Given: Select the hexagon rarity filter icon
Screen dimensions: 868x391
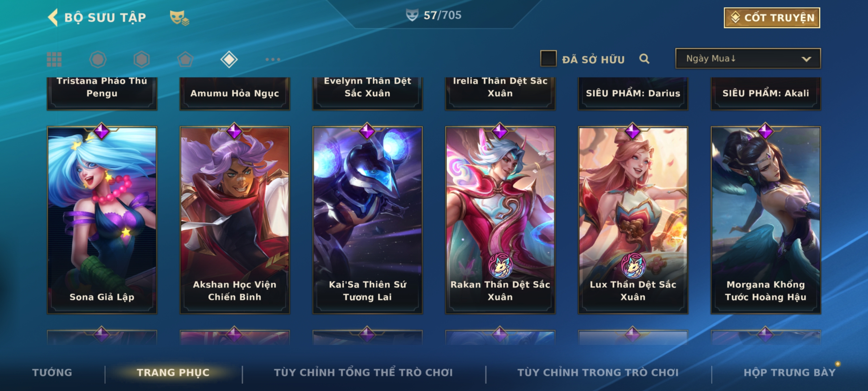Looking at the screenshot, I should click(x=141, y=59).
